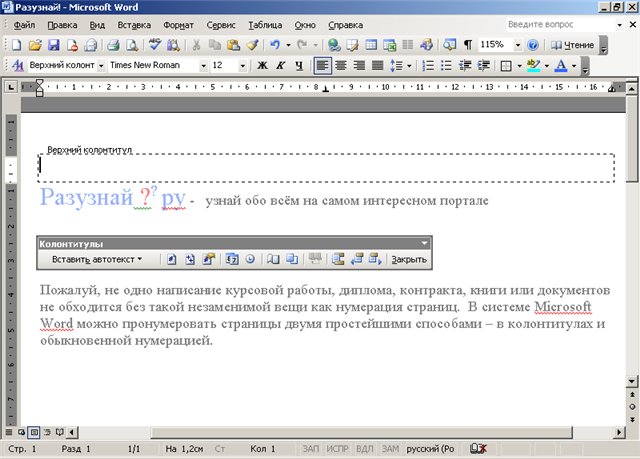Click in the Введите вопрос help box
The width and height of the screenshot is (640, 459).
pyautogui.click(x=560, y=24)
